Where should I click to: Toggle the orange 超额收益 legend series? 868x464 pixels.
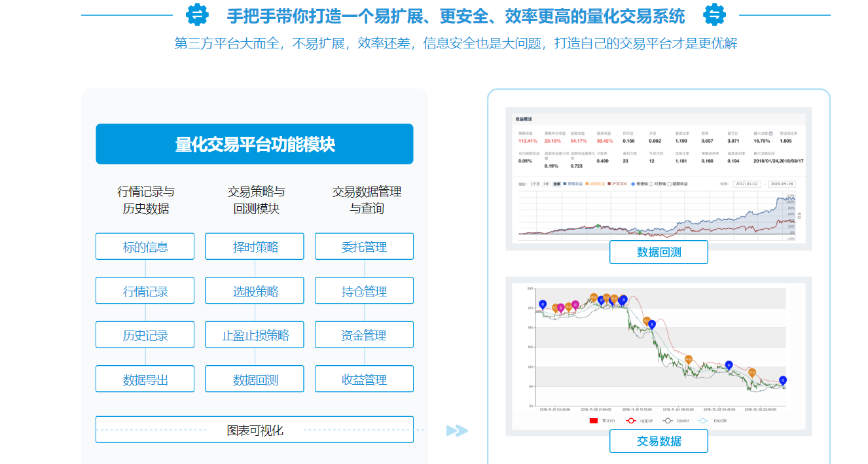coord(595,184)
